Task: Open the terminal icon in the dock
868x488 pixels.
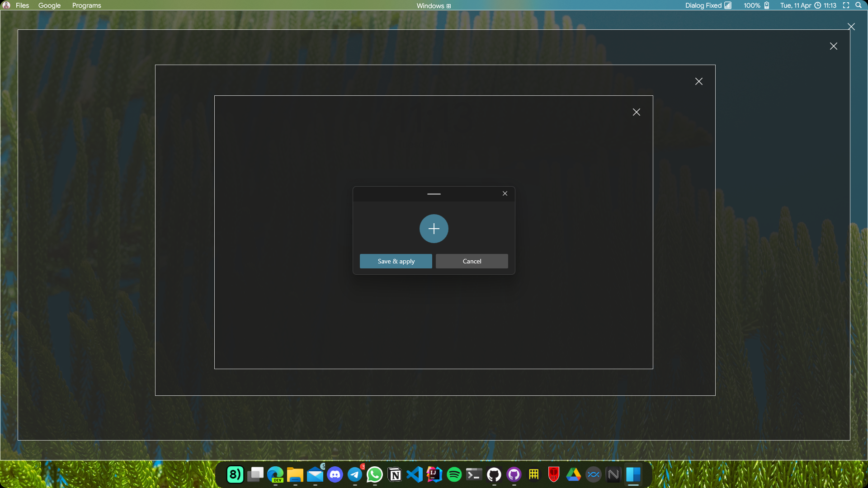Action: 474,474
